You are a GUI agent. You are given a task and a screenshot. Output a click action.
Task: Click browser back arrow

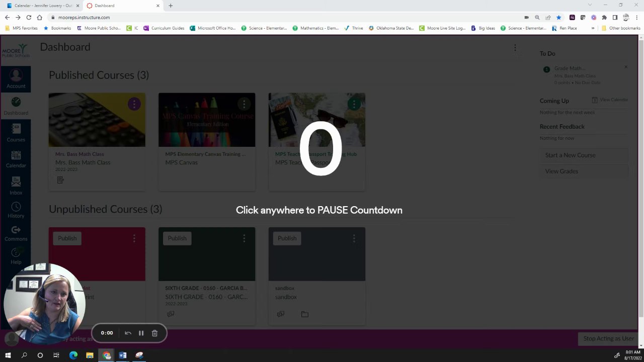pyautogui.click(x=7, y=17)
